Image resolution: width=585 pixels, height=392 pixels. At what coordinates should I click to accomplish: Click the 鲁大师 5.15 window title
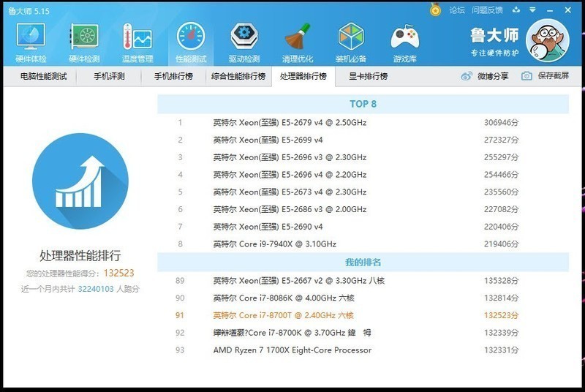pyautogui.click(x=29, y=11)
